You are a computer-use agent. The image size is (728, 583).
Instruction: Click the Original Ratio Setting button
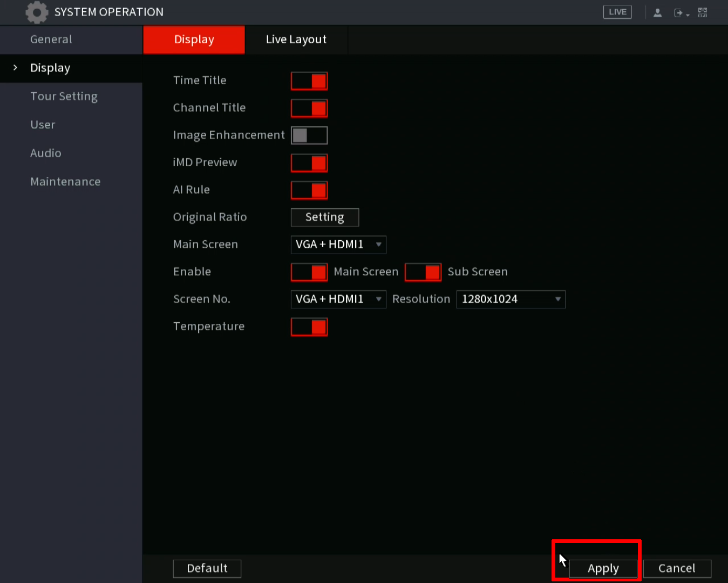click(x=324, y=217)
